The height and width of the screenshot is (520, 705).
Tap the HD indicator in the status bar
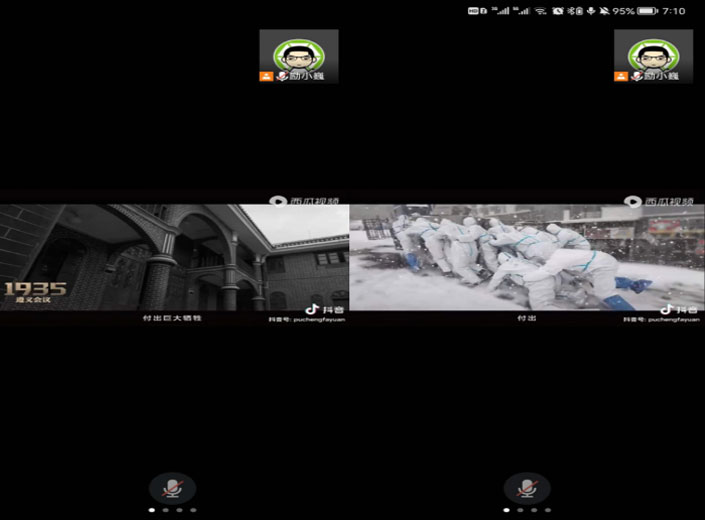(x=472, y=11)
